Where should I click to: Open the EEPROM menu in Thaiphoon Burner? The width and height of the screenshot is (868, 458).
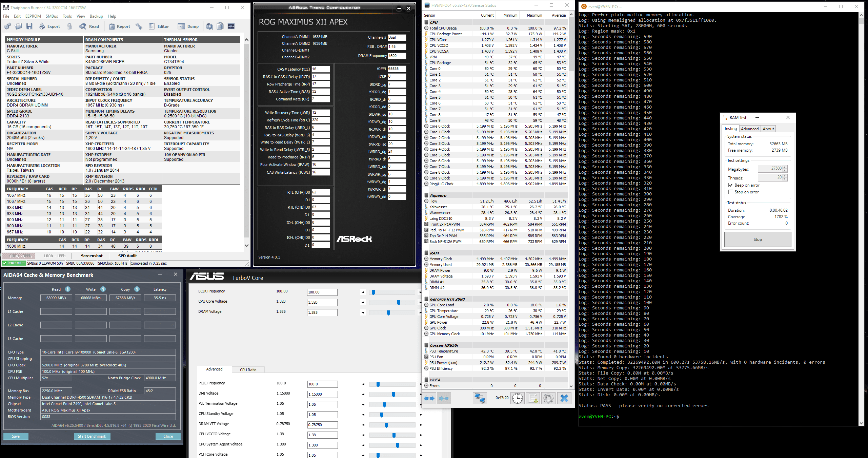[x=33, y=16]
